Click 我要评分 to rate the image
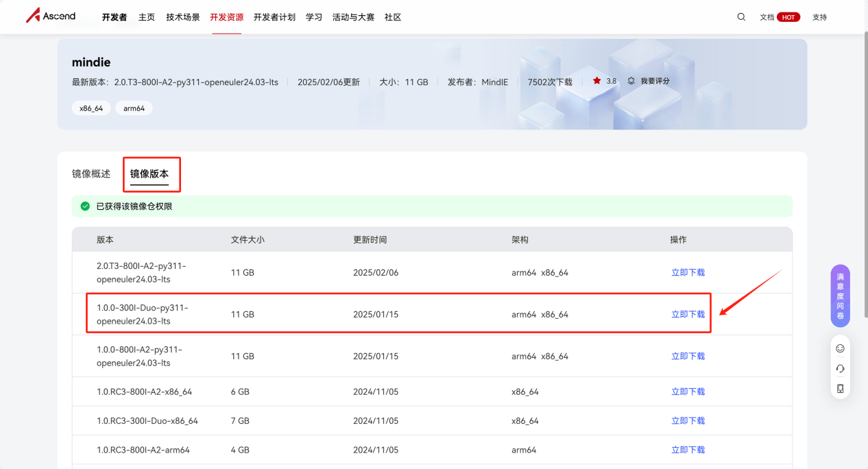This screenshot has width=868, height=469. coord(655,81)
